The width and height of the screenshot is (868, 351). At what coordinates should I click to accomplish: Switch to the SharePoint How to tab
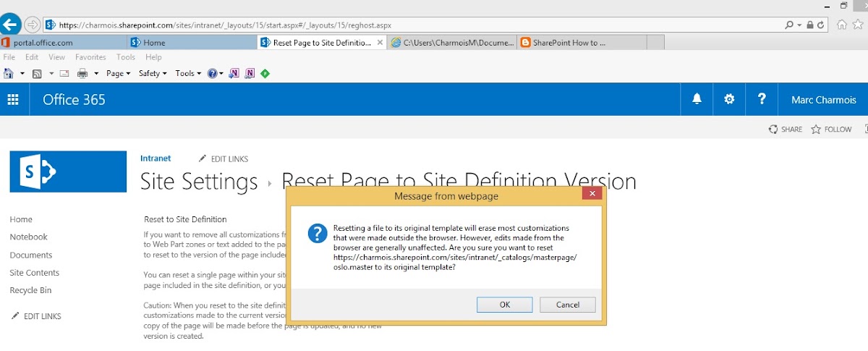pyautogui.click(x=582, y=43)
